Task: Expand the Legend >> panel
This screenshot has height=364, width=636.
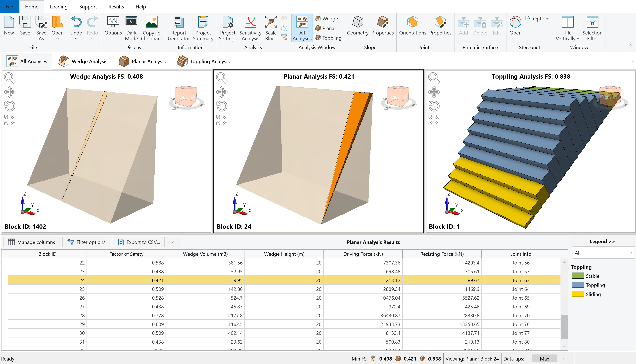Action: tap(602, 241)
